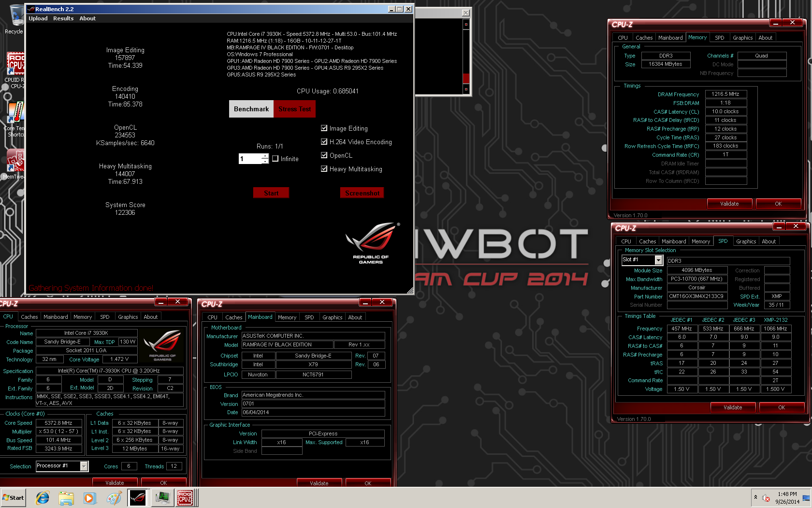Click the DRAM Frequency value field
The width and height of the screenshot is (812, 508).
[726, 94]
